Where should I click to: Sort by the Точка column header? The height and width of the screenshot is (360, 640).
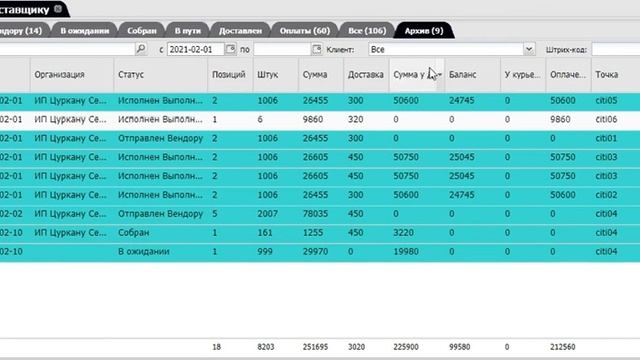[x=616, y=75]
